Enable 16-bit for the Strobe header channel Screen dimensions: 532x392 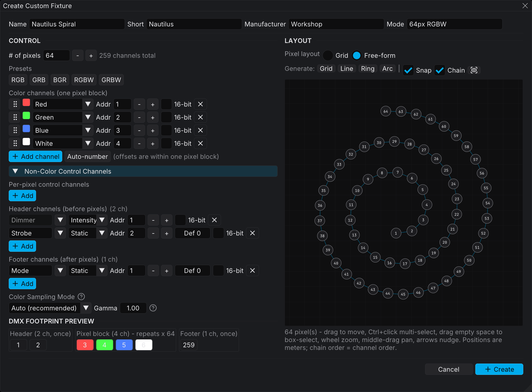218,233
